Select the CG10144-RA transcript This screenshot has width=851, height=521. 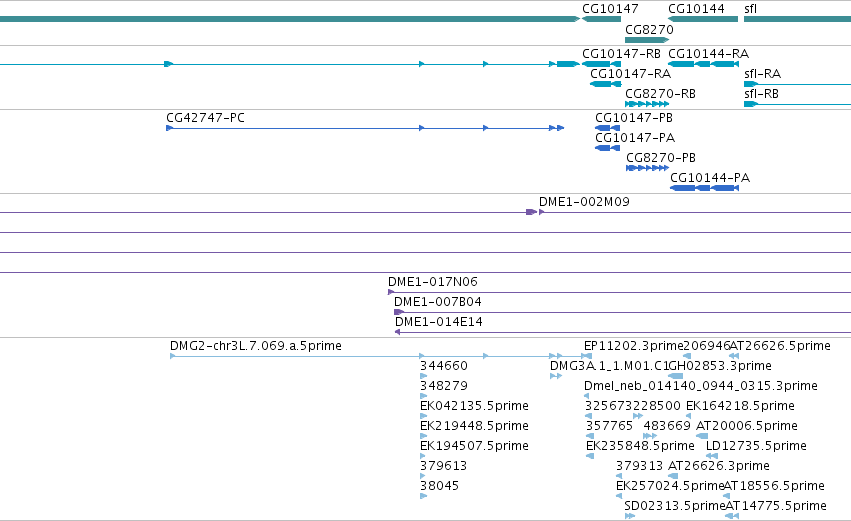(x=703, y=64)
